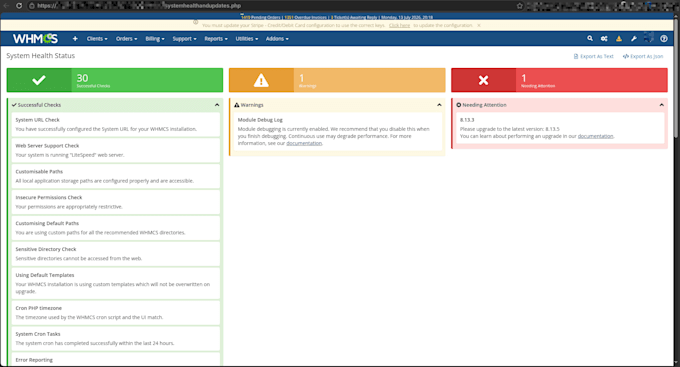Click the 'Cron PHP timezone' row
Viewport: 680px width, 367px height.
115,313
